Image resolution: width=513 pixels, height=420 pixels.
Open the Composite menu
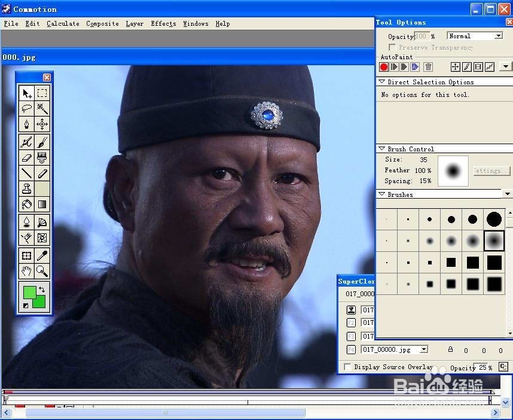click(x=102, y=23)
